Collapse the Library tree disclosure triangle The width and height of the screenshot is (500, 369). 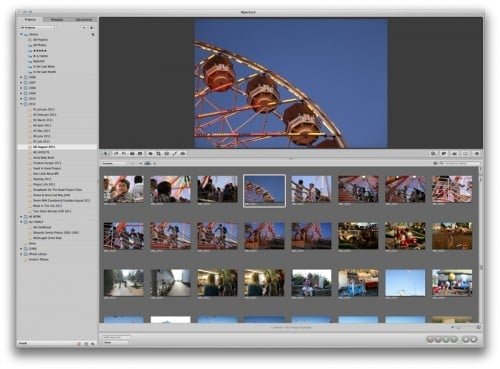pyautogui.click(x=21, y=34)
